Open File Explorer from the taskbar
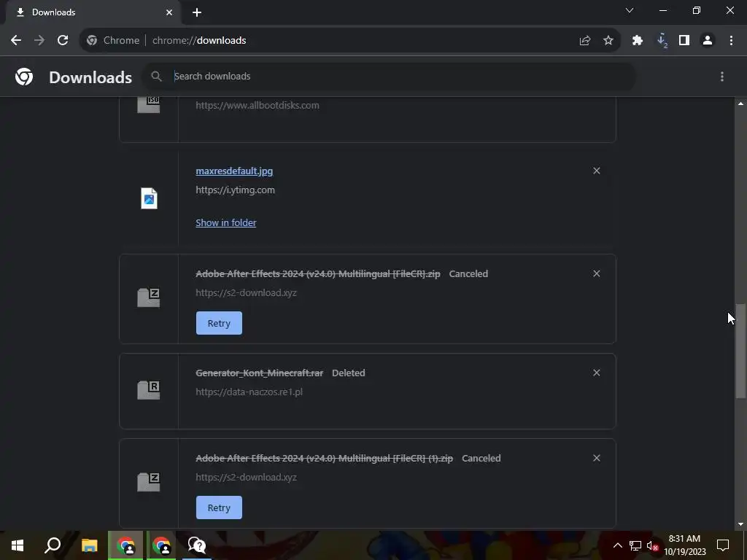 point(89,545)
